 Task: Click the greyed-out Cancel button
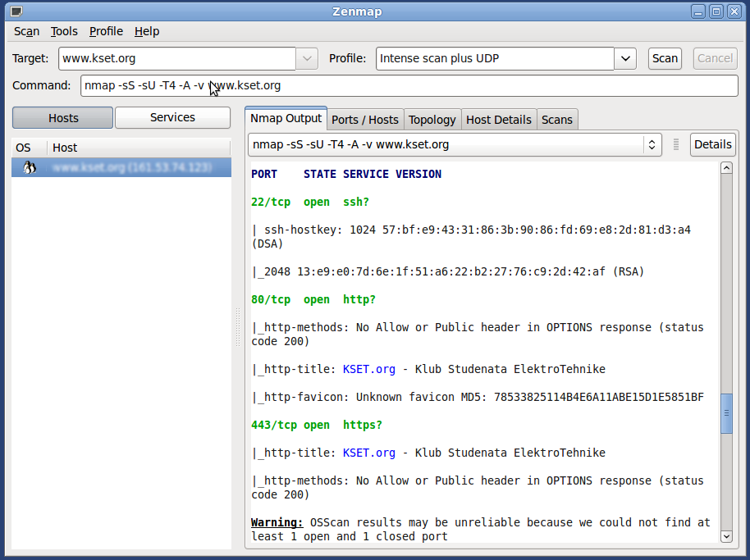pyautogui.click(x=715, y=58)
